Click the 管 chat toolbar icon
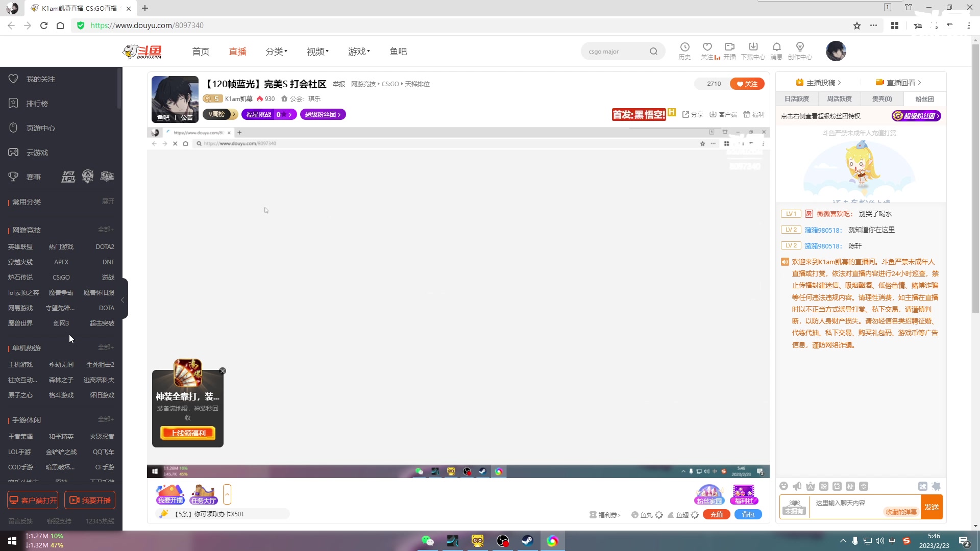980x551 pixels. (837, 486)
